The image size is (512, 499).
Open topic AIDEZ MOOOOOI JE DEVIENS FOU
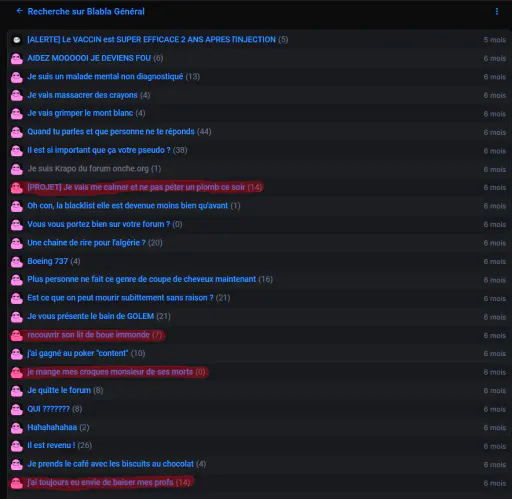point(89,58)
